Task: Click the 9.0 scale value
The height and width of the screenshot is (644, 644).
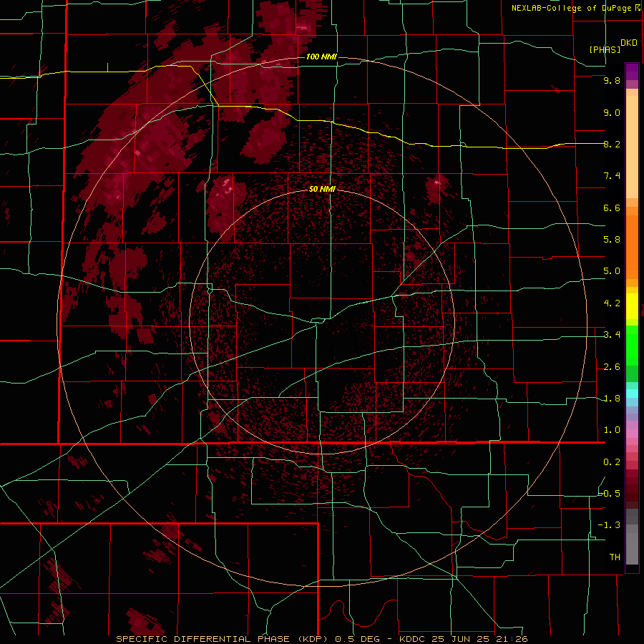Action: click(612, 112)
